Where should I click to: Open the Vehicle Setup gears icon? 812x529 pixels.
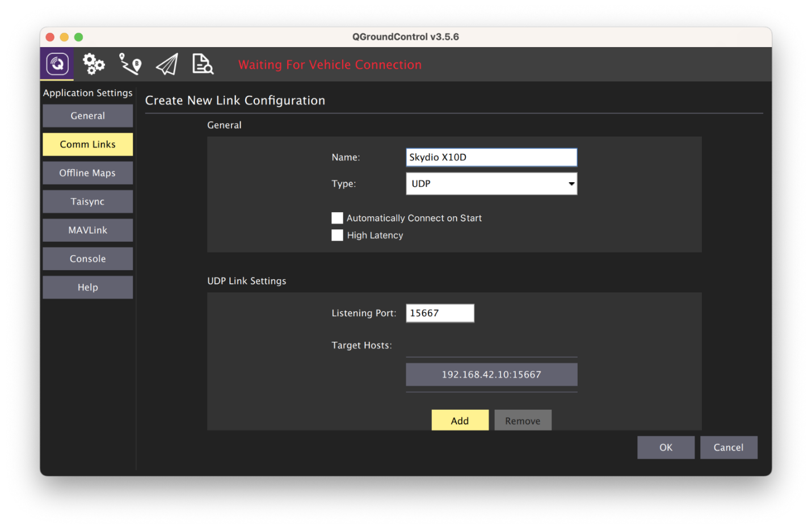[94, 64]
